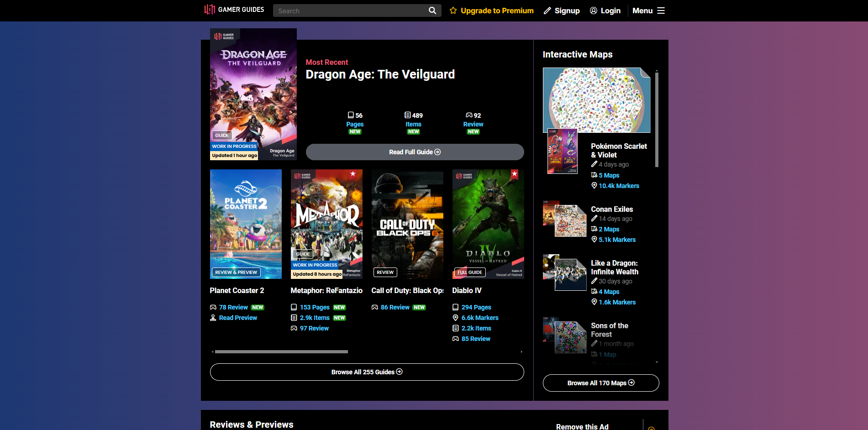
Task: Click the guides carousel horizontal scrollbar
Action: pyautogui.click(x=281, y=352)
